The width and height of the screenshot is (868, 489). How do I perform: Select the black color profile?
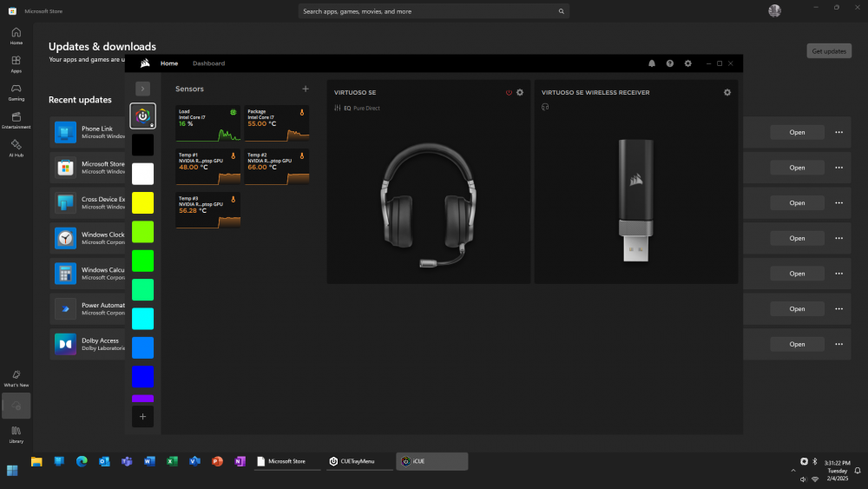click(143, 144)
